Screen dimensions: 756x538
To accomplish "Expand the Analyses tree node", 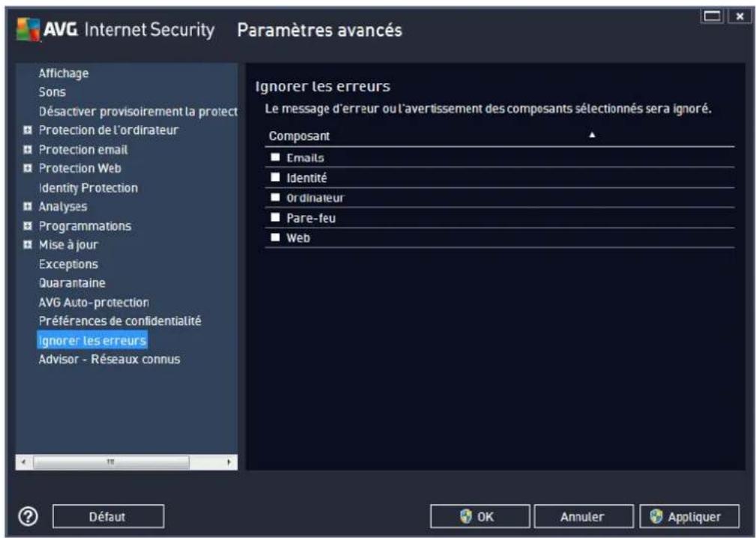I will coord(28,206).
